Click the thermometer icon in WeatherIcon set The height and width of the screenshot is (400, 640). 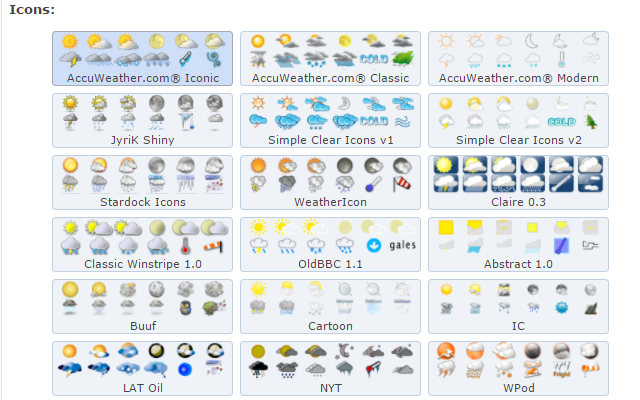[373, 184]
